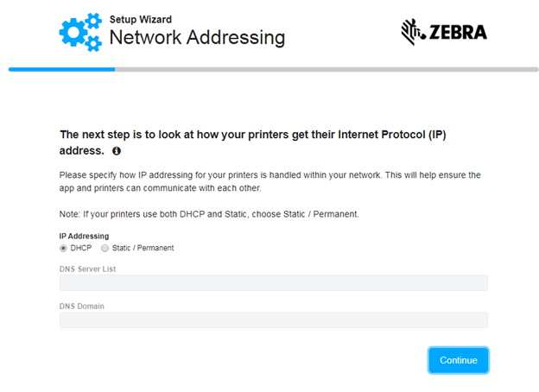Click the Zebra logo

444,32
